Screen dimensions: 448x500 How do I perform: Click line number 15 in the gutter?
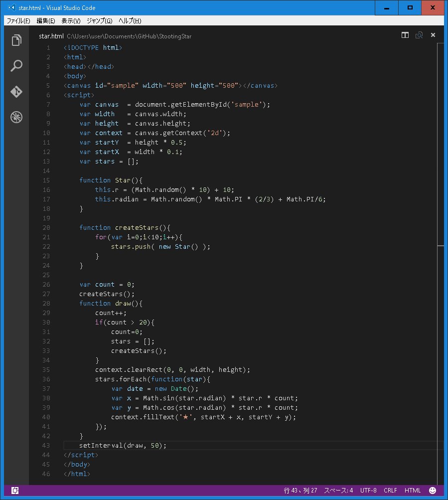[46, 180]
